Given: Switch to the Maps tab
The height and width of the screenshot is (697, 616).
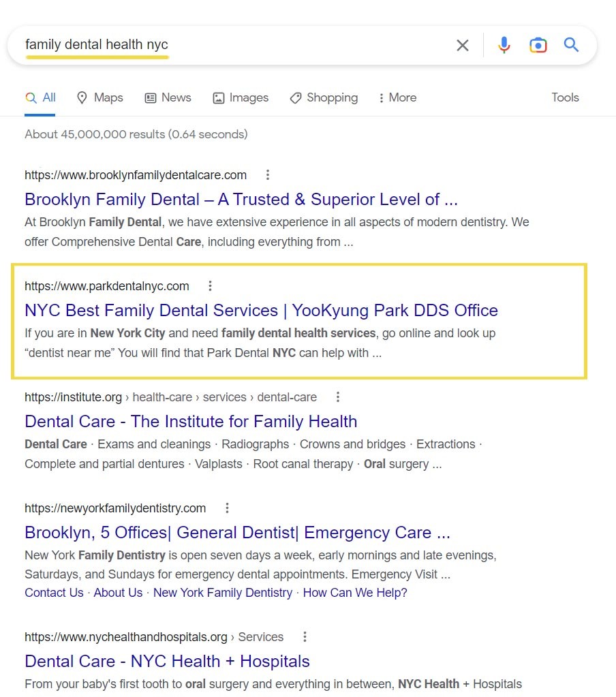Looking at the screenshot, I should pyautogui.click(x=100, y=97).
